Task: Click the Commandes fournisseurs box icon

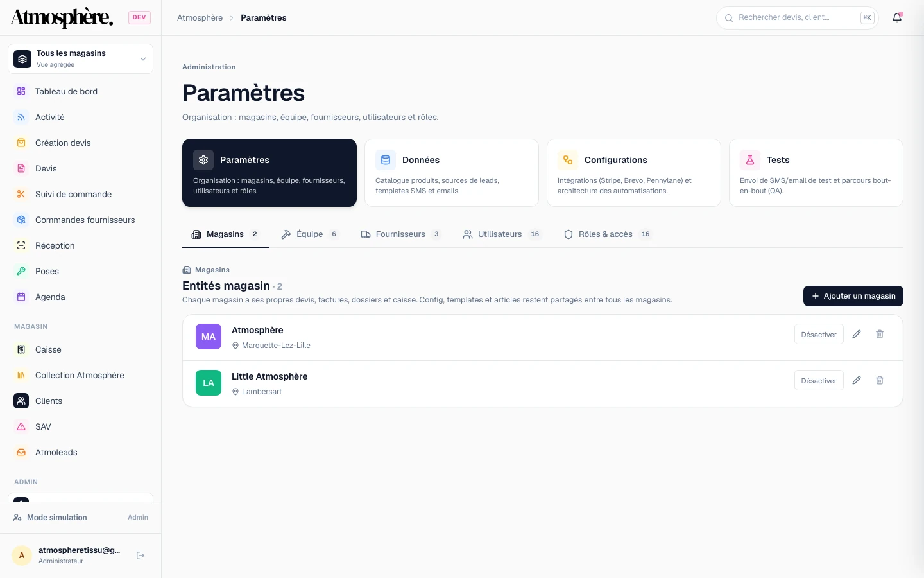Action: click(x=21, y=220)
